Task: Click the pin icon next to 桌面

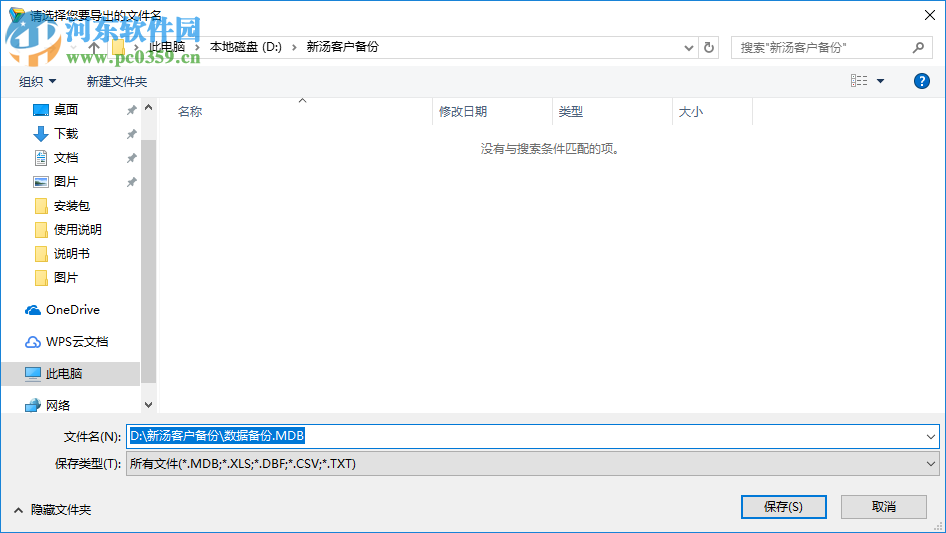Action: point(131,110)
